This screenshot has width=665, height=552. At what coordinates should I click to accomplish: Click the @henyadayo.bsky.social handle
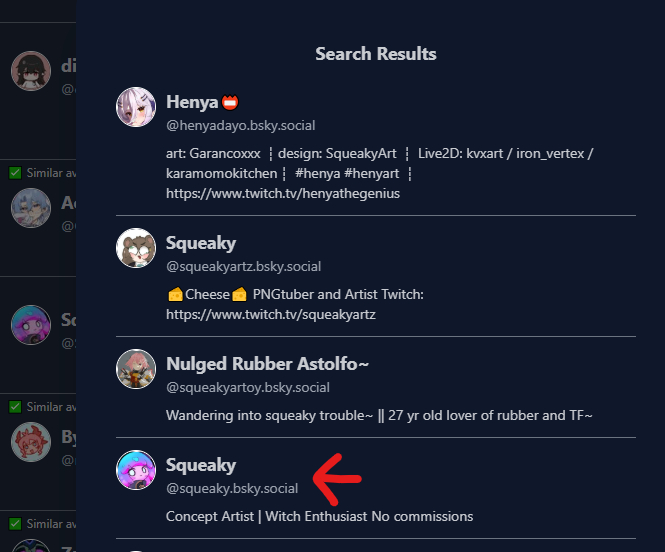pyautogui.click(x=240, y=125)
